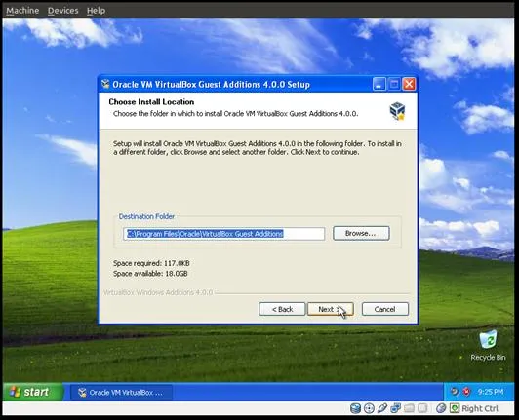Click the hard disk activity icon in VirtualBox status bar
The height and width of the screenshot is (420, 519).
pyautogui.click(x=355, y=408)
